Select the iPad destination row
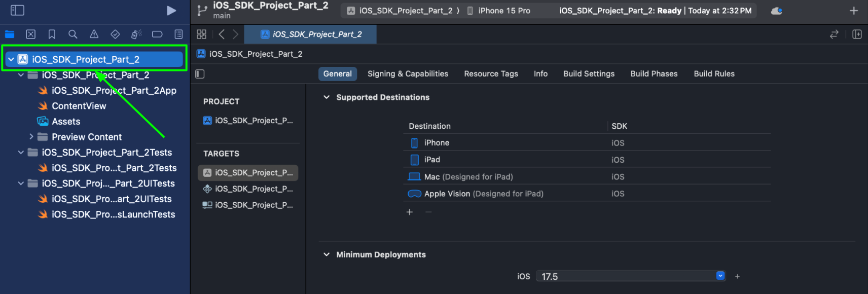868x294 pixels. [587, 160]
